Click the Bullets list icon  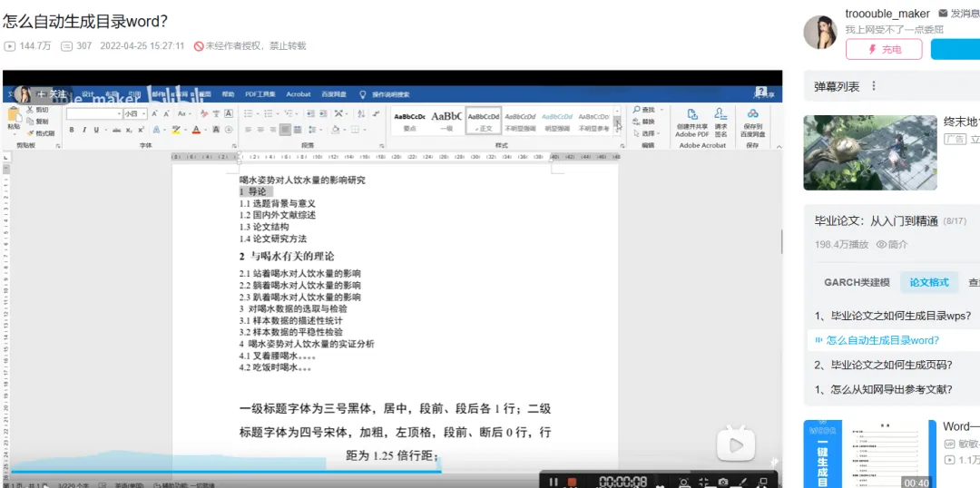pos(248,113)
